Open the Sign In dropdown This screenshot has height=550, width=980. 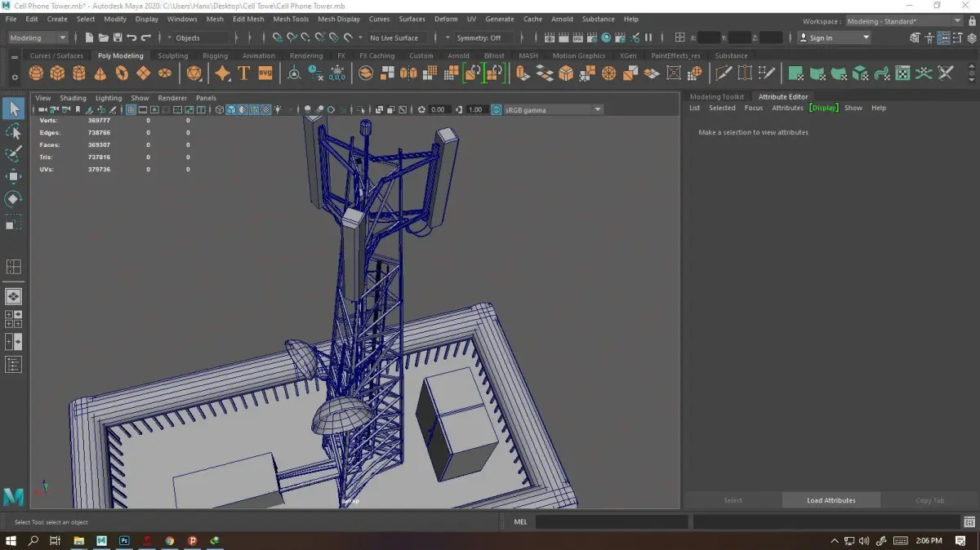[835, 38]
